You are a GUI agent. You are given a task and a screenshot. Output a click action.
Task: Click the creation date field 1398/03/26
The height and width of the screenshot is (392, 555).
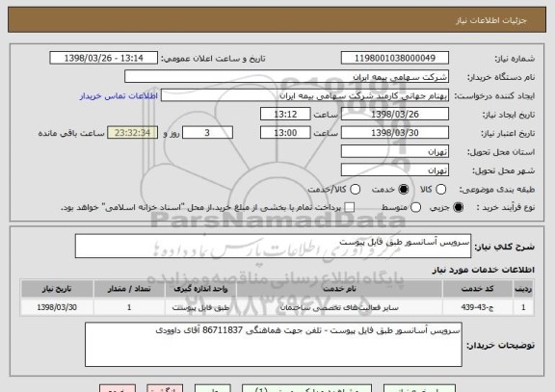[x=395, y=115]
